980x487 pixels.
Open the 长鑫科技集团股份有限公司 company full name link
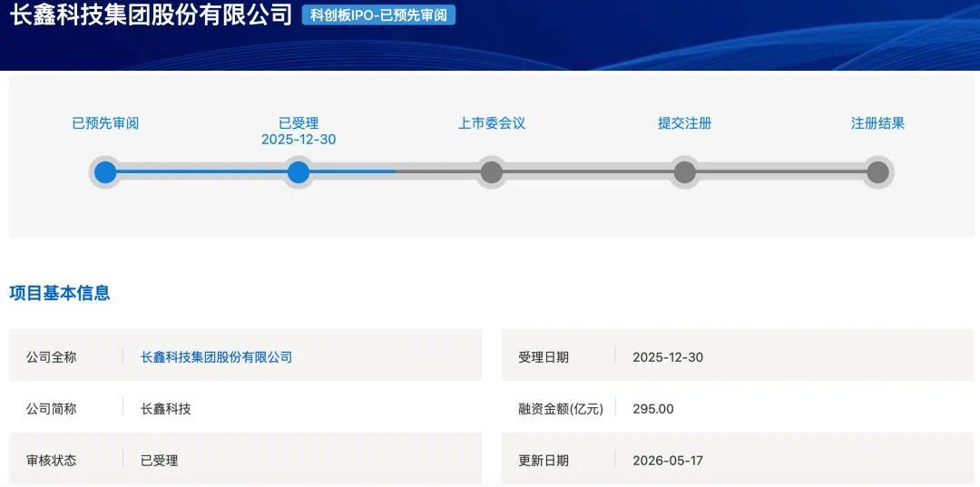[x=216, y=357]
